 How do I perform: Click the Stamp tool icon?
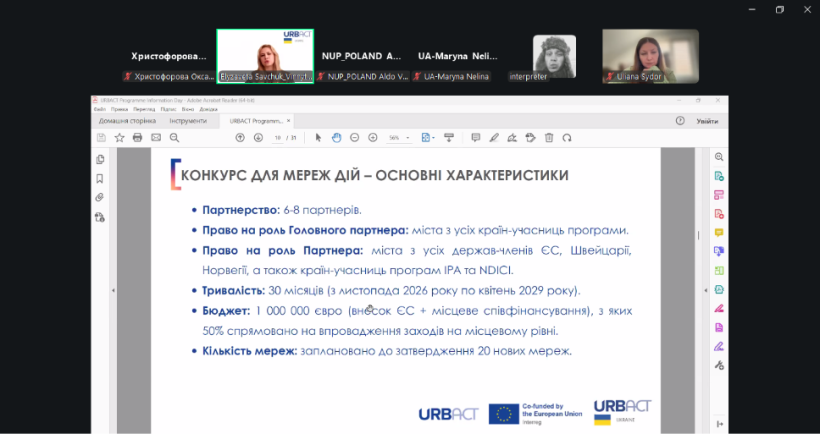coord(530,138)
